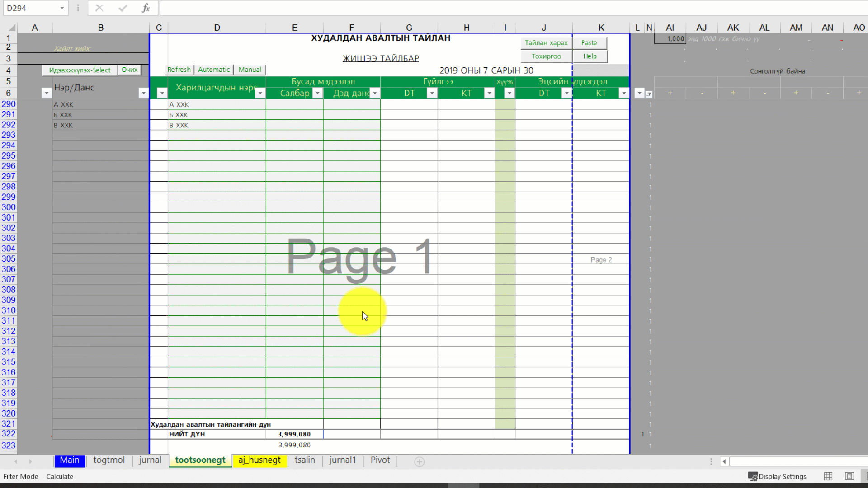
Task: Open the Салбар column filter dropdown
Action: tap(317, 93)
